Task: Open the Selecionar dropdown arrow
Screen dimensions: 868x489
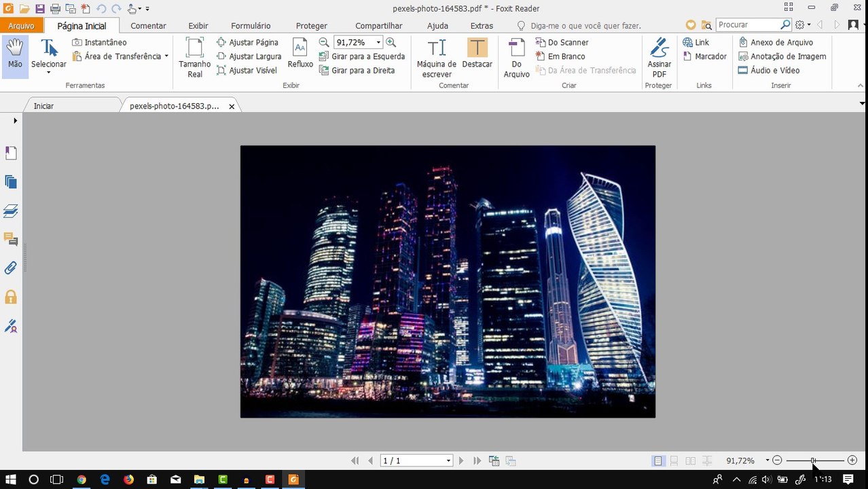Action: [x=49, y=72]
